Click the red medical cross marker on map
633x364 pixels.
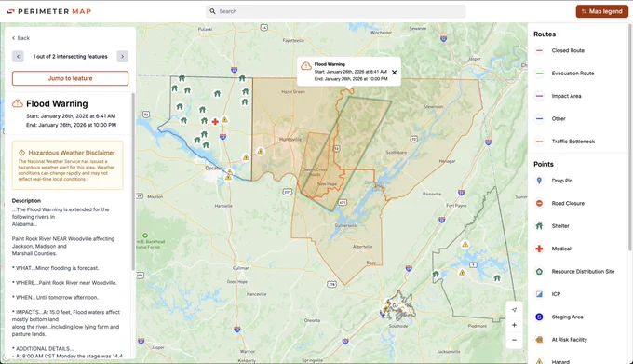[215, 121]
